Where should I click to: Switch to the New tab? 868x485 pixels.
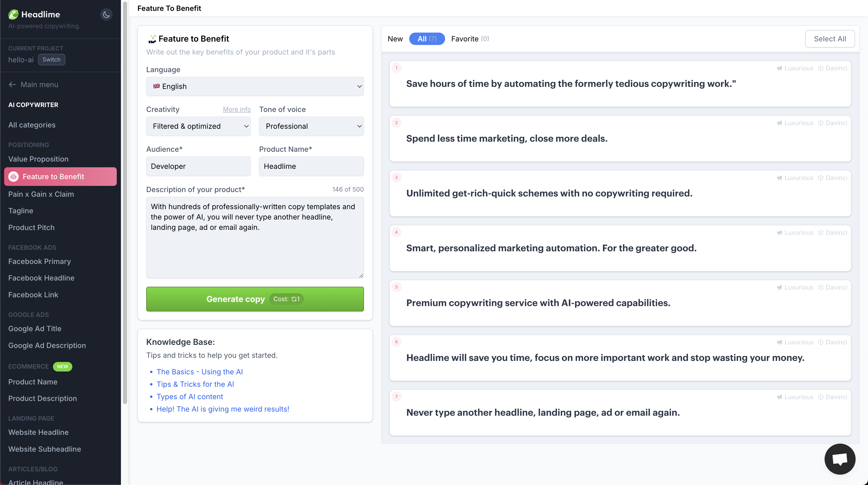pos(395,39)
